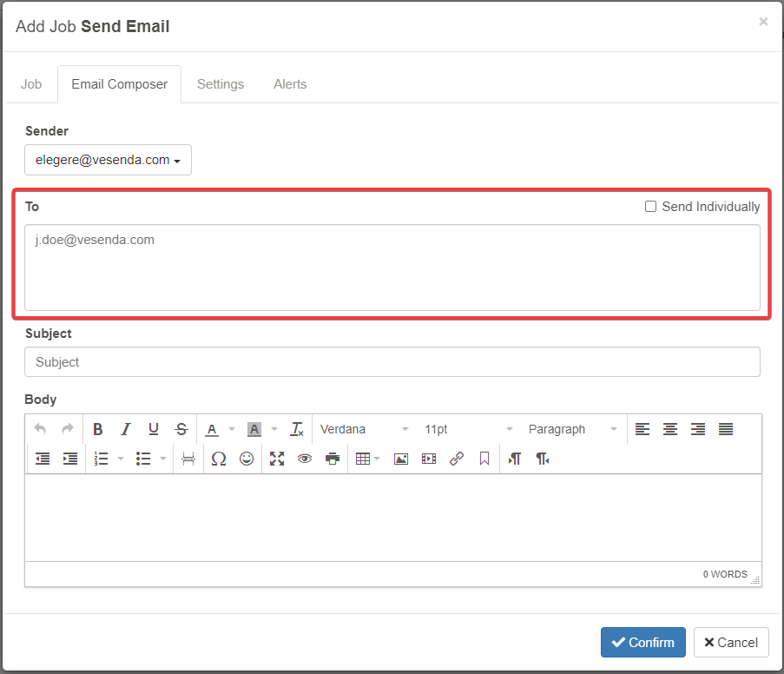This screenshot has height=674, width=784.
Task: Toggle the preview eye icon
Action: [x=305, y=459]
